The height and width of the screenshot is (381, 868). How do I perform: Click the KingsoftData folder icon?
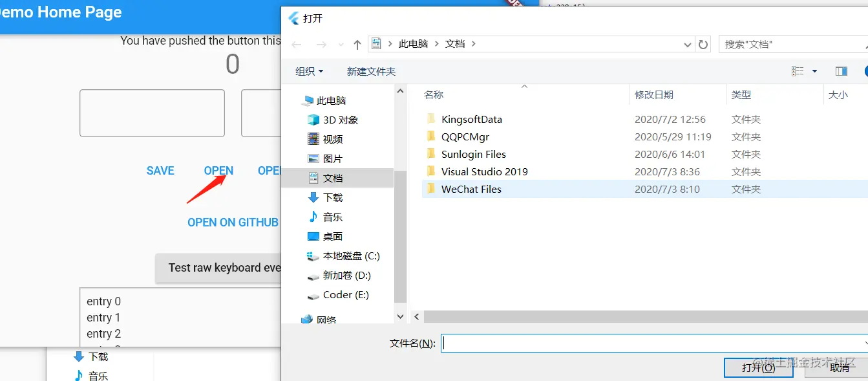(x=431, y=119)
